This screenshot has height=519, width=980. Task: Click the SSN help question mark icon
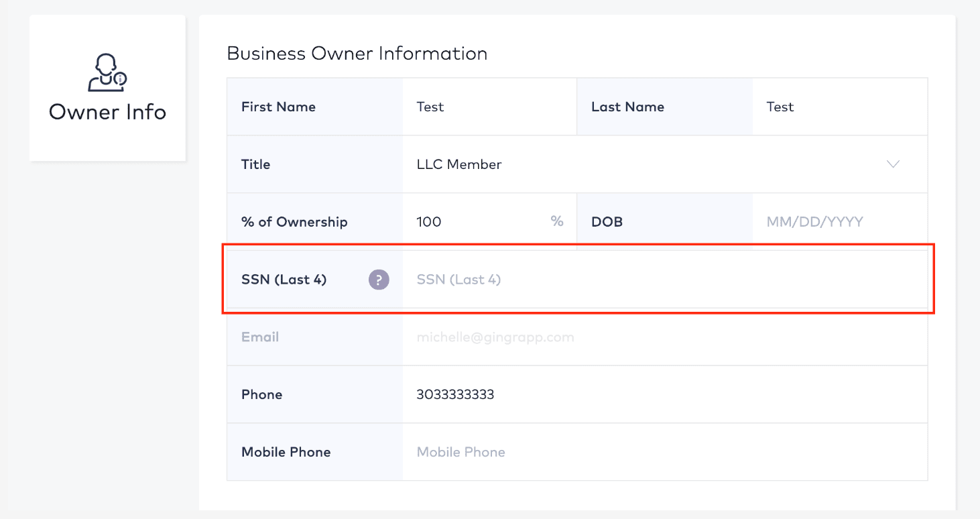[379, 280]
